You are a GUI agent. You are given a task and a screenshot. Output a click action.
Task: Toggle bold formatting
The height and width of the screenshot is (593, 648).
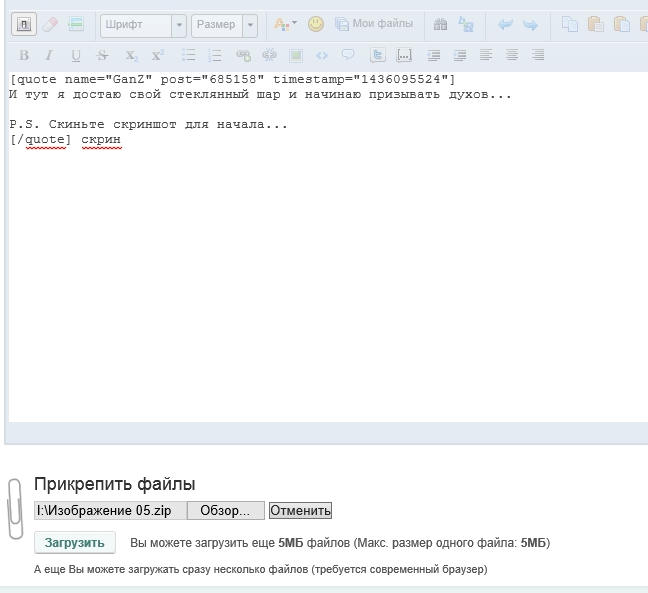coord(24,55)
